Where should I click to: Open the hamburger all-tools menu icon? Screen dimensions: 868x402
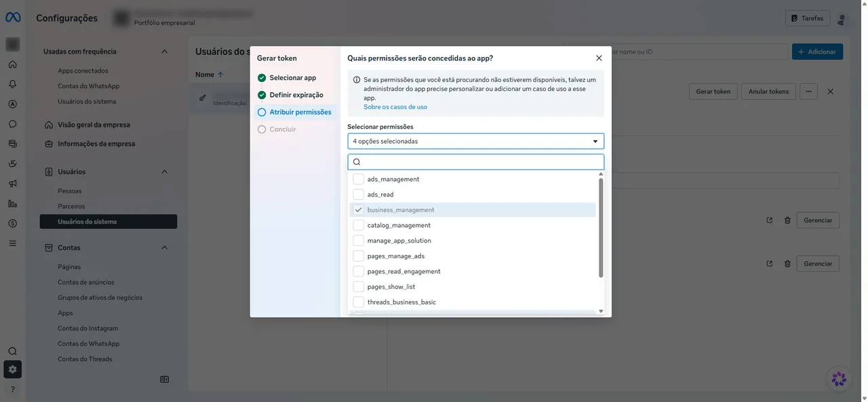click(12, 243)
